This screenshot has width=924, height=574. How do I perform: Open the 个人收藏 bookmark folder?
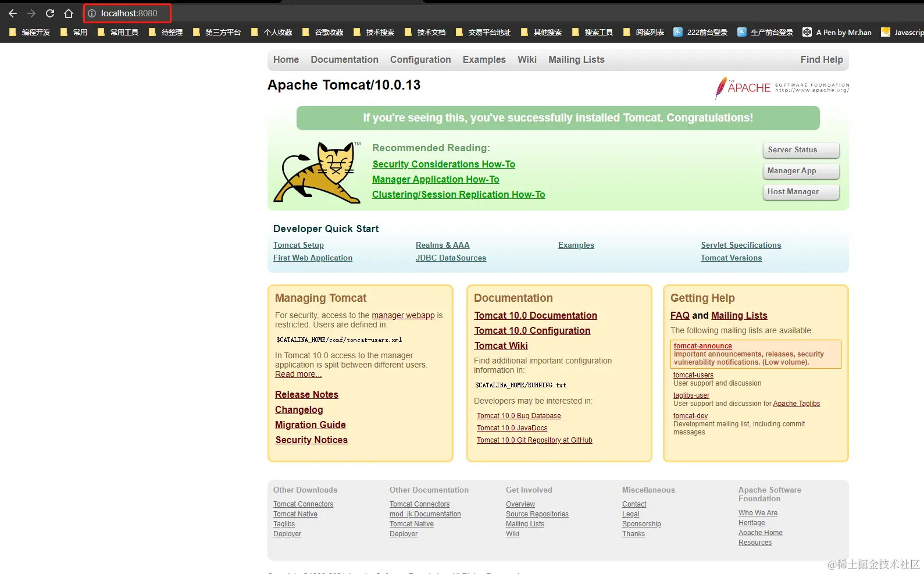(x=272, y=33)
